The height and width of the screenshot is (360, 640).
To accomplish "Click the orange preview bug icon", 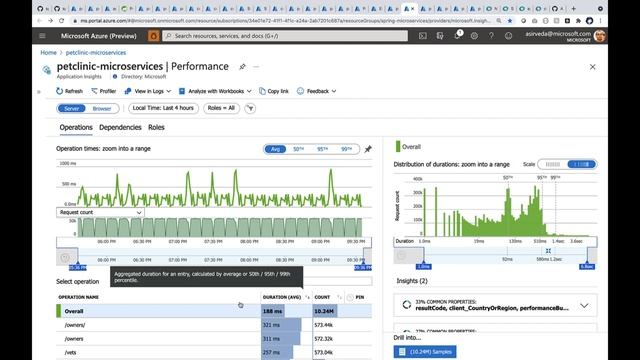I will pos(153,36).
